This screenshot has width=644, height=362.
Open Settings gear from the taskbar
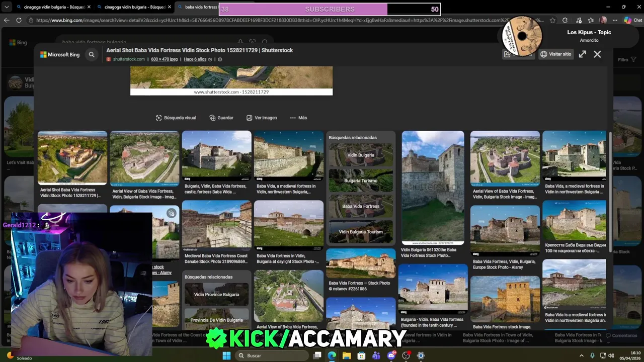[421, 355]
